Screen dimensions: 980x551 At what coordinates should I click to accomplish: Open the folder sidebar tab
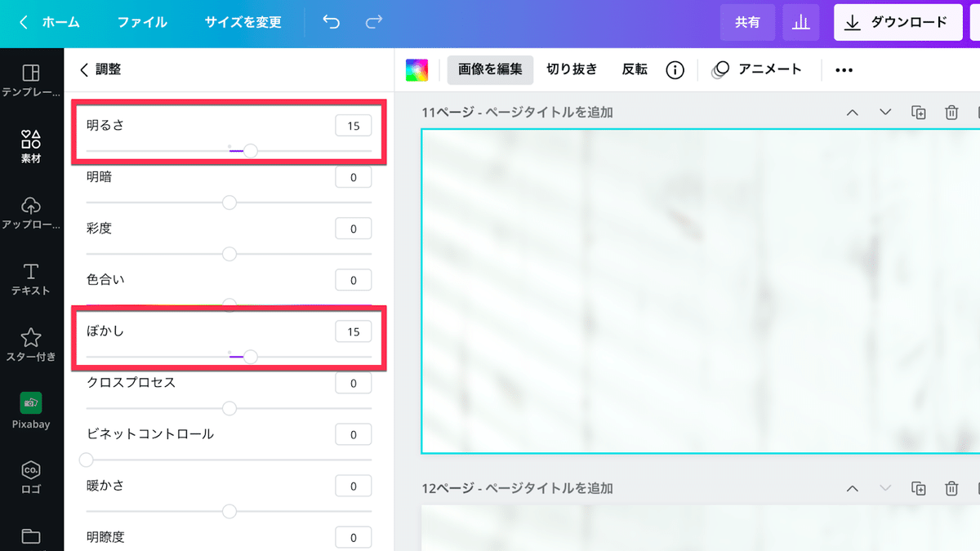click(31, 536)
